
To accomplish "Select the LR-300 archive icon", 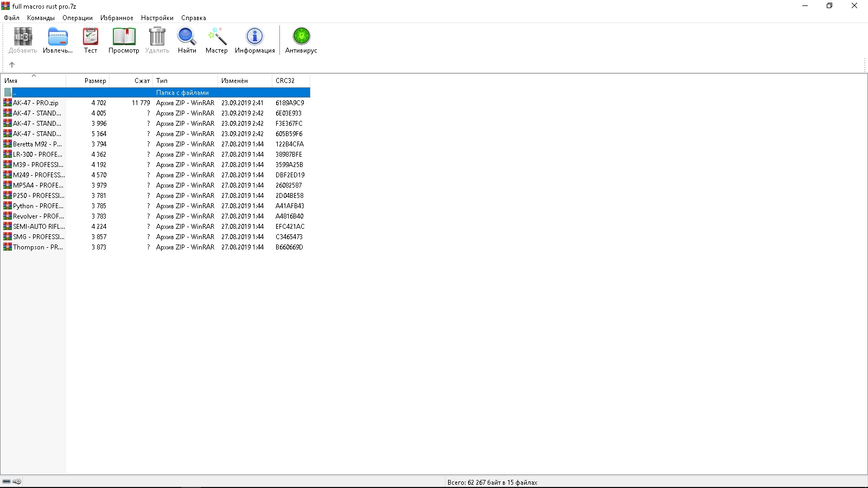I will pyautogui.click(x=8, y=154).
